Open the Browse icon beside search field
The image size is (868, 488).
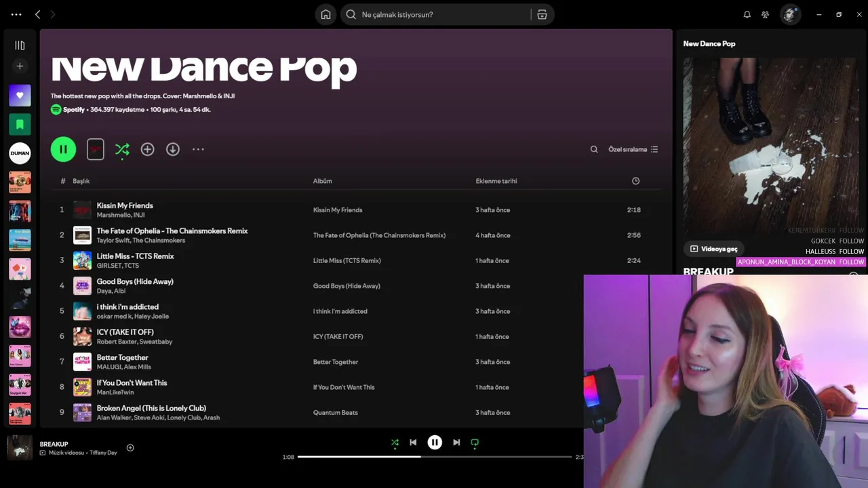tap(542, 14)
